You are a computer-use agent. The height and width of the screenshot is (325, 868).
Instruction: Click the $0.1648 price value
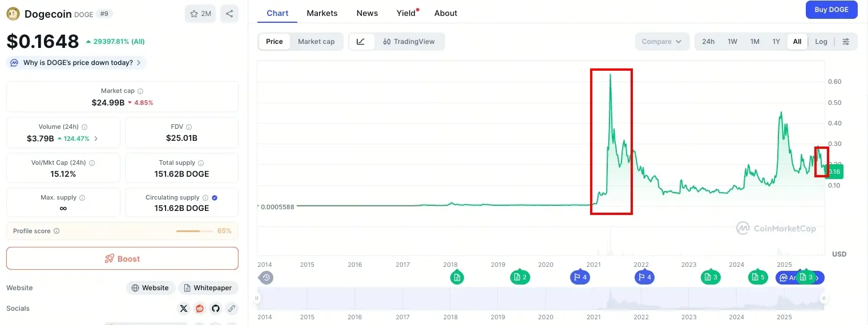pos(43,42)
